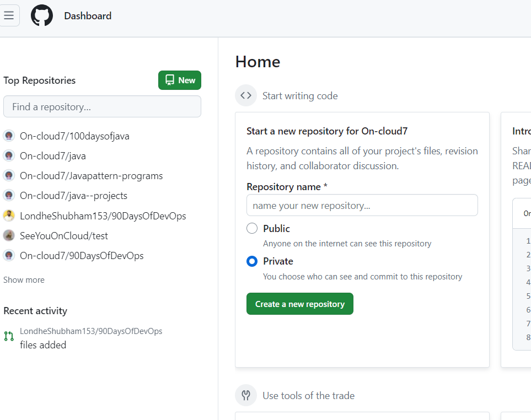Expand repository list with Show more
Screen dimensions: 531x420
pos(24,280)
